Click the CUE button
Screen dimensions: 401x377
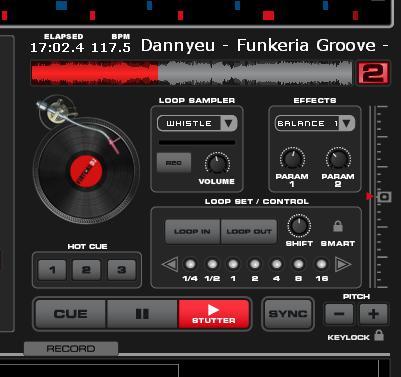(71, 314)
